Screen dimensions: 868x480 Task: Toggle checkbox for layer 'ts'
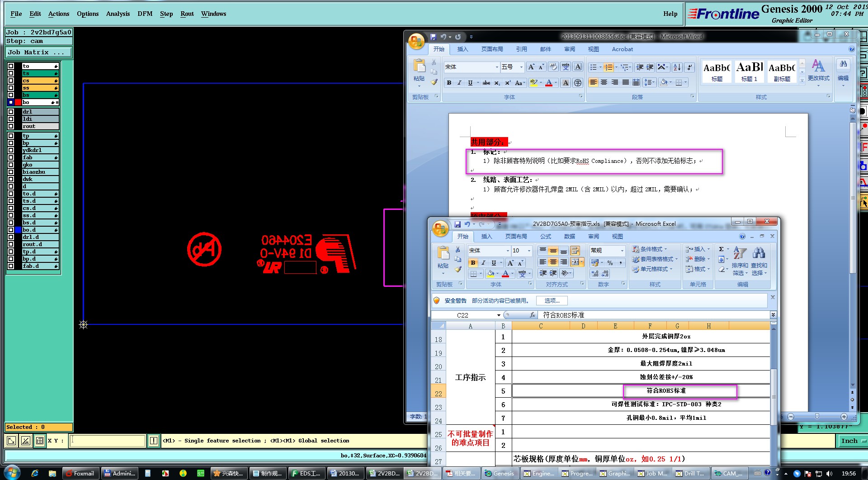click(11, 73)
